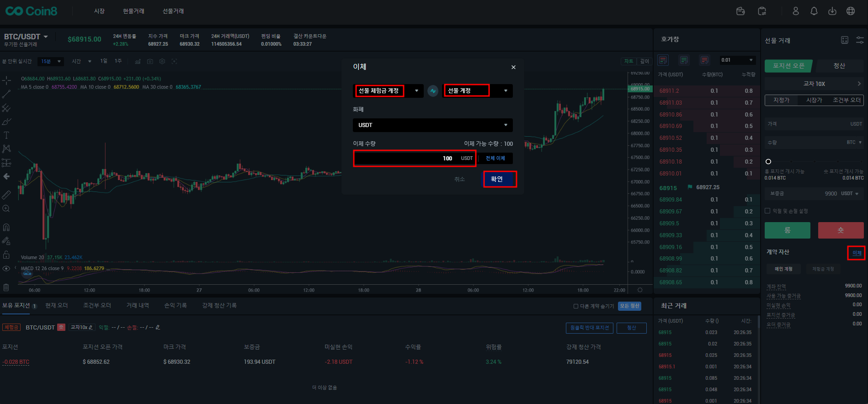
Task: Enable the 익절 및 손절 설정 checkbox
Action: click(x=767, y=211)
